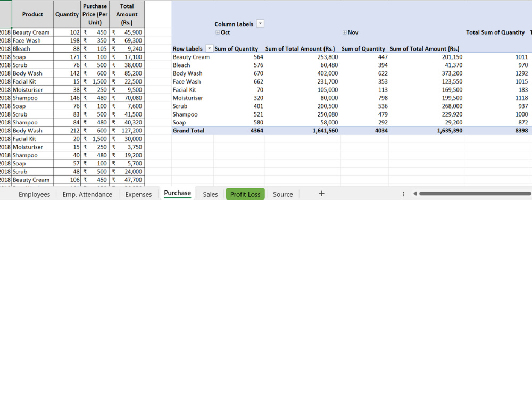Screen dimensions: 532x399
Task: Click the Nov Sum of Quantity header
Action: tap(363, 48)
